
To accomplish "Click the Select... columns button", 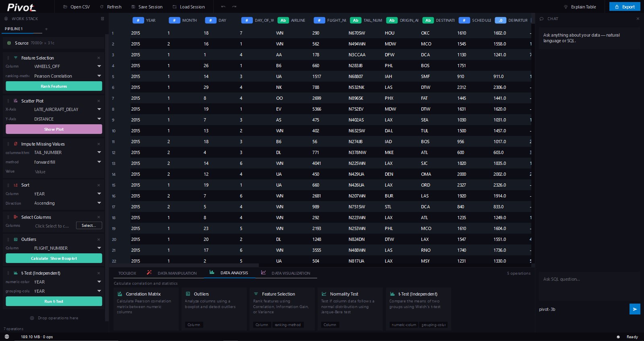I will (x=89, y=226).
